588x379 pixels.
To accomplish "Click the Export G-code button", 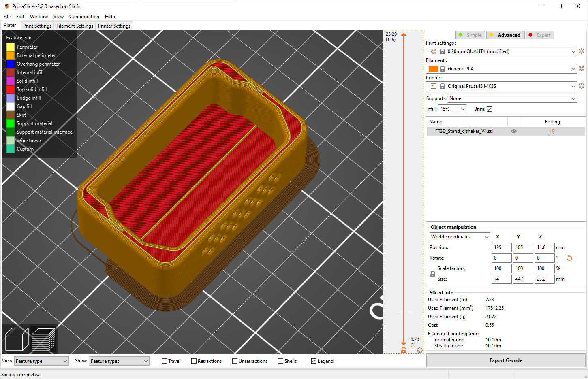I will (x=506, y=360).
